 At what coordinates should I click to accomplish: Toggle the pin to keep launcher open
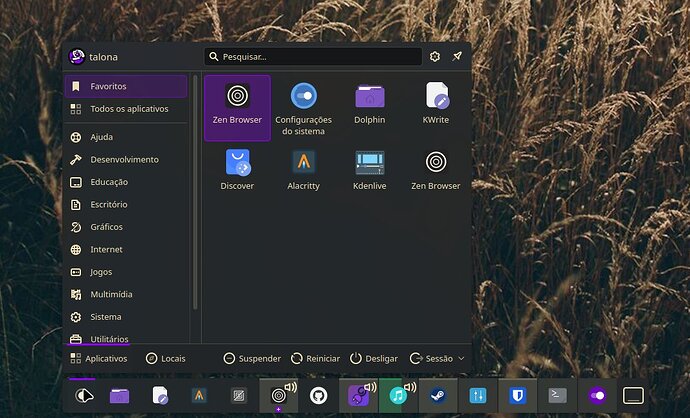(x=458, y=57)
